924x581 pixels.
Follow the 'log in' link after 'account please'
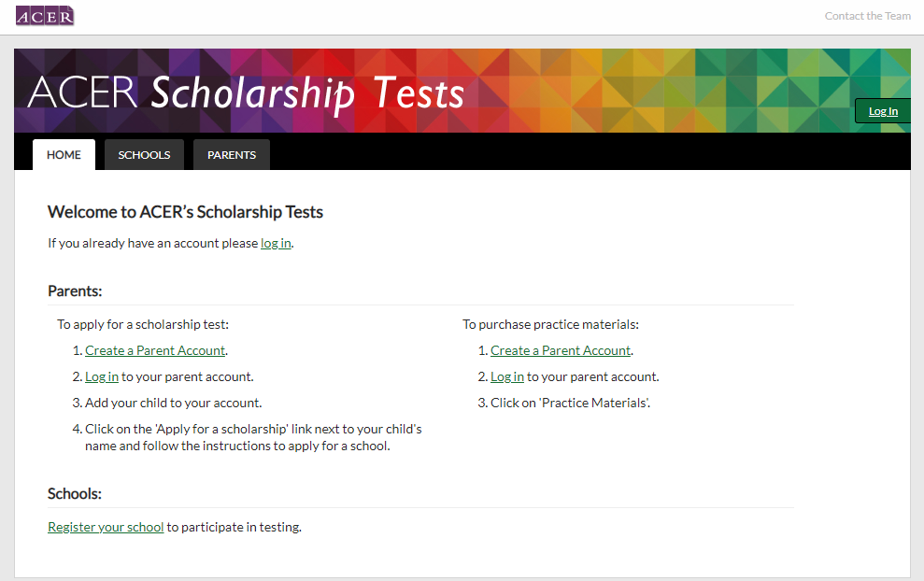[276, 244]
